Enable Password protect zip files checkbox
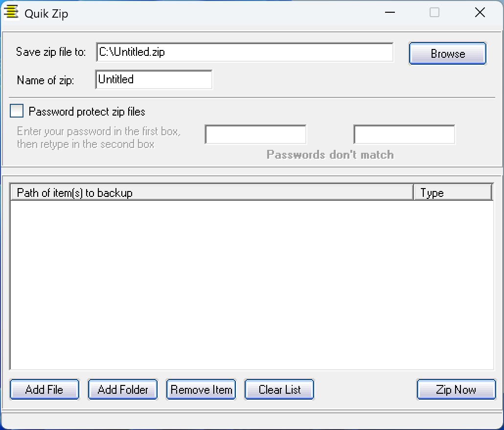 (17, 112)
